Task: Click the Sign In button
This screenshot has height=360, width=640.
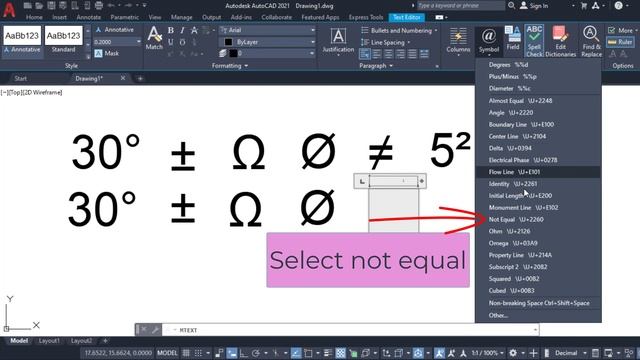Action: [x=534, y=6]
